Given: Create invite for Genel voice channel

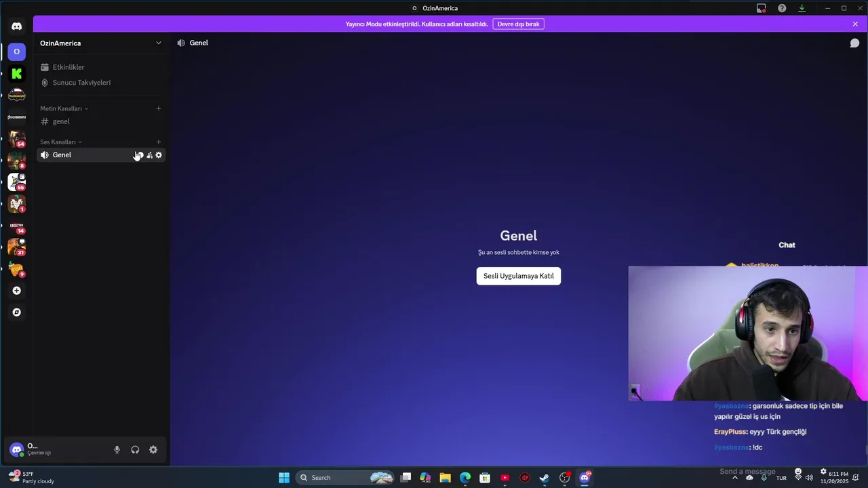Looking at the screenshot, I should click(150, 155).
